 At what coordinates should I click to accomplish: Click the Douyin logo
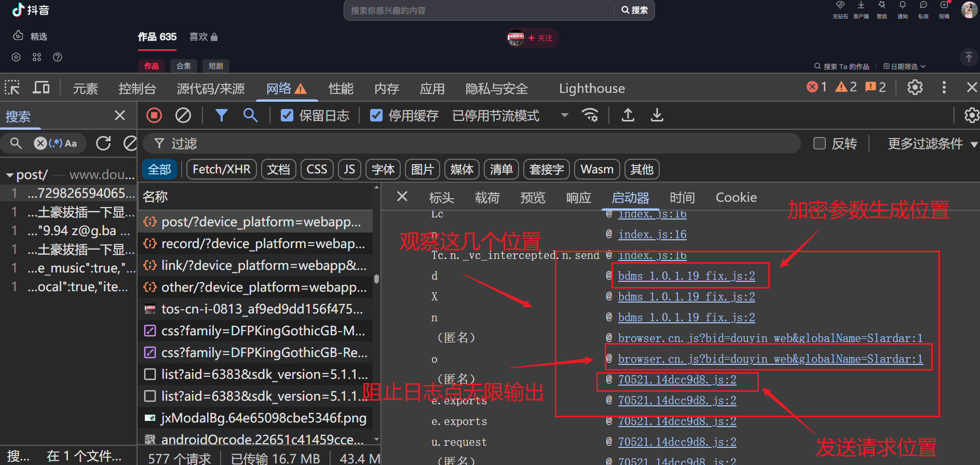click(x=31, y=9)
